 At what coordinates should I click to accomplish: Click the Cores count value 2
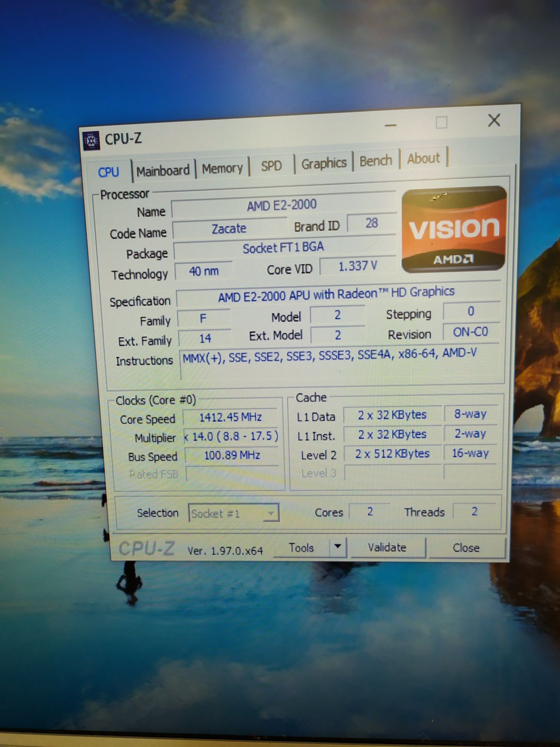click(x=370, y=511)
